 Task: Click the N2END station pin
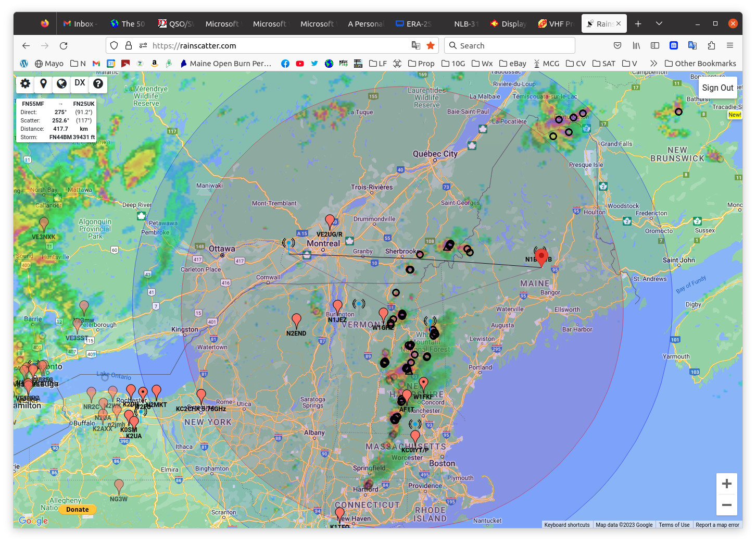[296, 320]
